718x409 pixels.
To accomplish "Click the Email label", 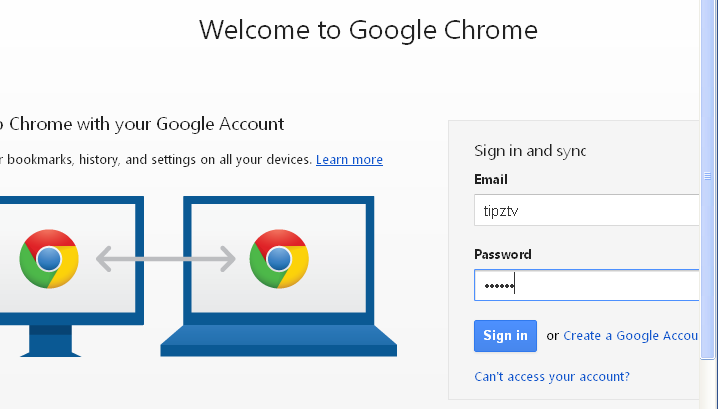I will (x=490, y=179).
